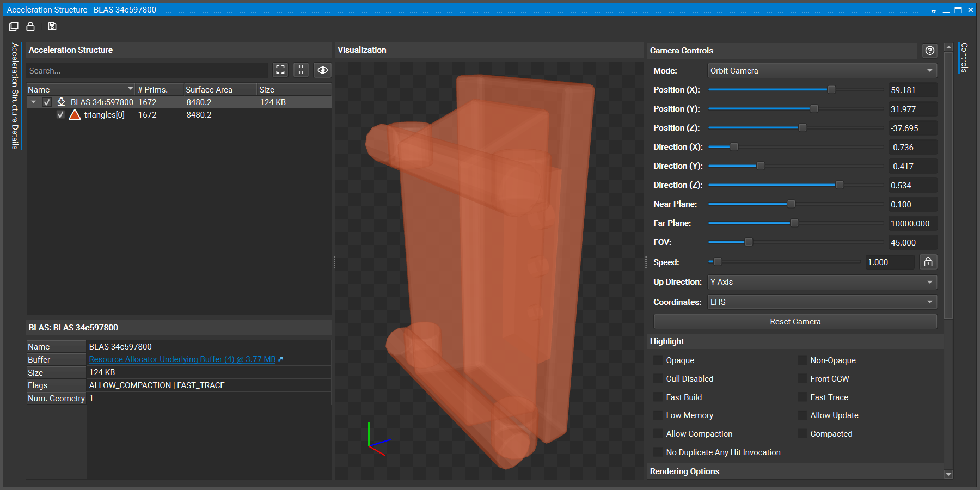Viewport: 980px width, 490px height.
Task: Click the Position (Y) slider handle
Action: point(814,108)
